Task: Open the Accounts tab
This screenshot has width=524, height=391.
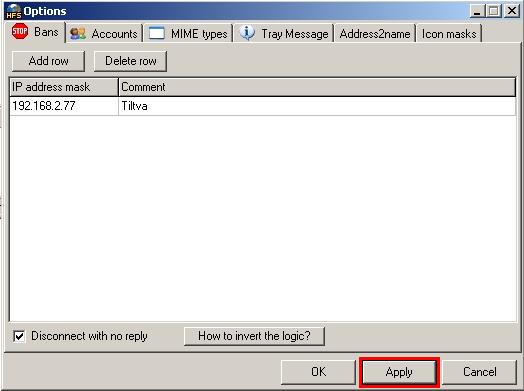Action: [x=104, y=34]
